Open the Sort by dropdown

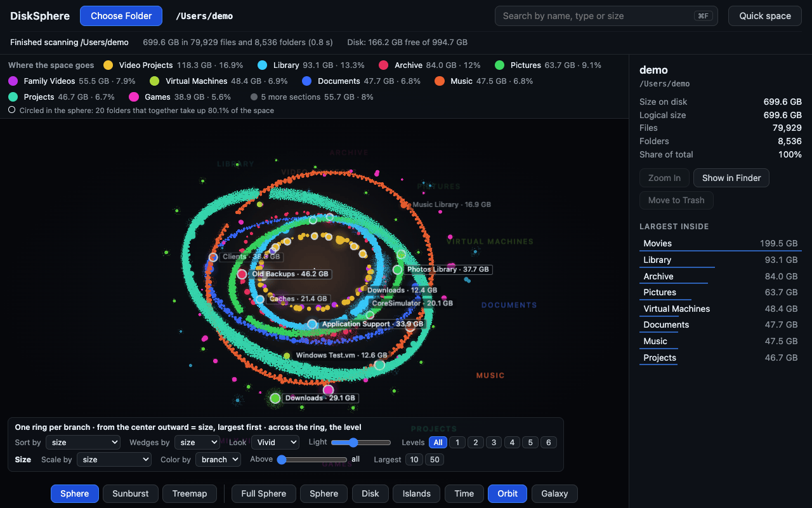click(x=83, y=443)
